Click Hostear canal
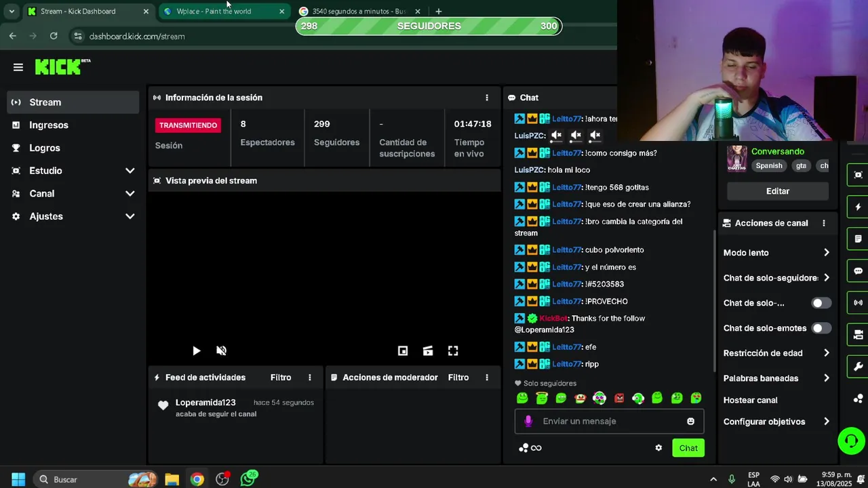 click(751, 400)
